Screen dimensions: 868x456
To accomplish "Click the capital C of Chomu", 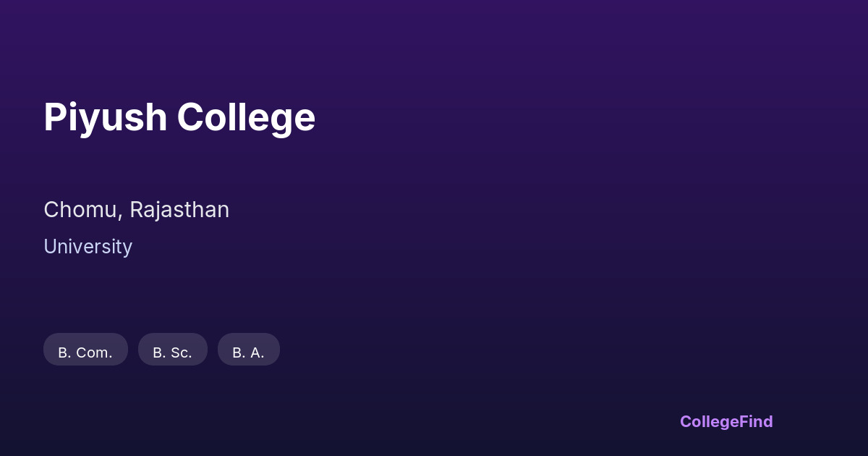I will coord(51,210).
